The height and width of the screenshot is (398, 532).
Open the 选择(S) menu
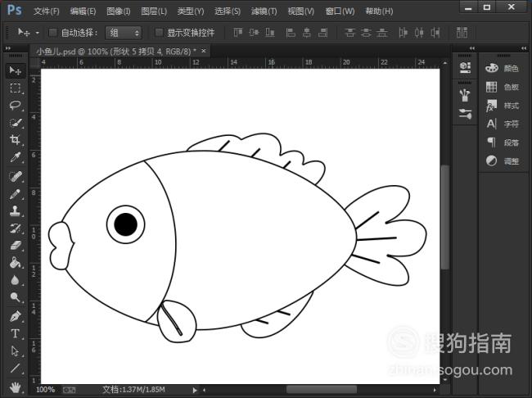point(228,11)
